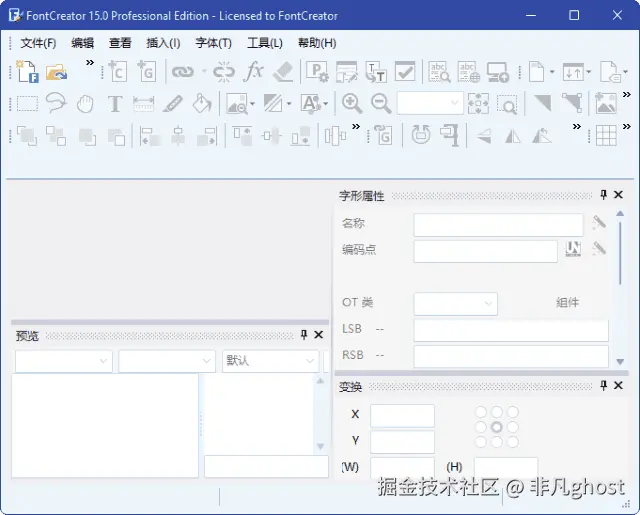Open the second preview panel dropdown
The height and width of the screenshot is (515, 640).
click(x=167, y=361)
